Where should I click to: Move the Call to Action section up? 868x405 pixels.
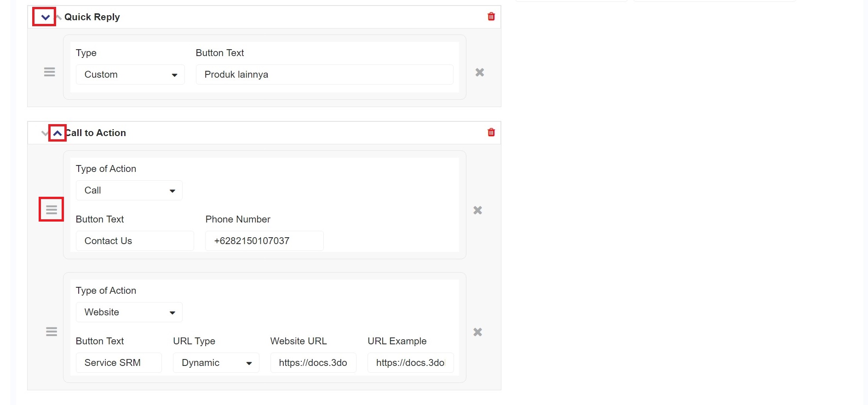[x=57, y=133]
